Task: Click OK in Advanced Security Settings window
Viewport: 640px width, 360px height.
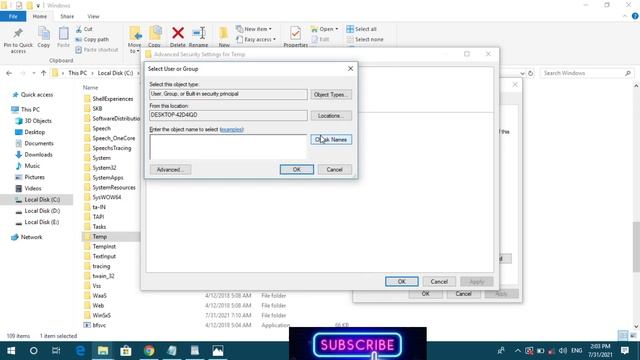Action: [x=402, y=282]
